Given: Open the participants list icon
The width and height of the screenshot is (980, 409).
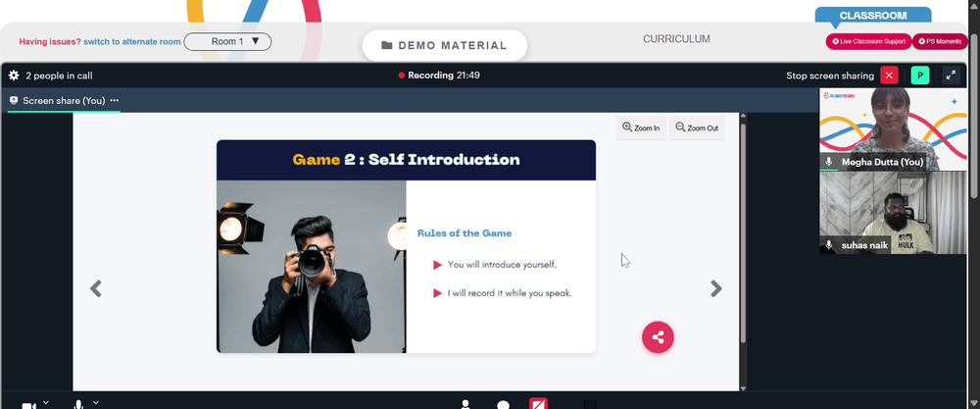Looking at the screenshot, I should click(465, 404).
